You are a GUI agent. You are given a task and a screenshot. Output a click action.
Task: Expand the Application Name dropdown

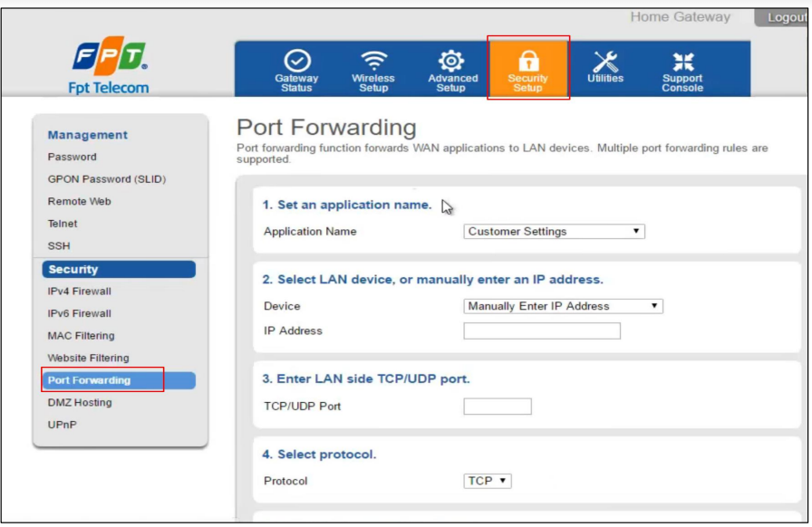[x=554, y=232]
